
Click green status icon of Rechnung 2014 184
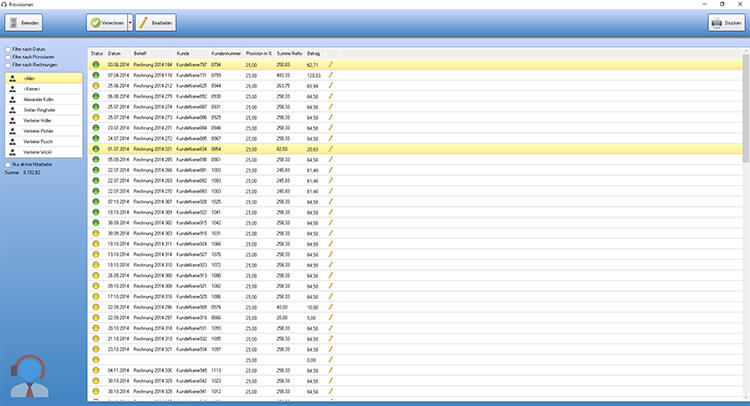96,65
